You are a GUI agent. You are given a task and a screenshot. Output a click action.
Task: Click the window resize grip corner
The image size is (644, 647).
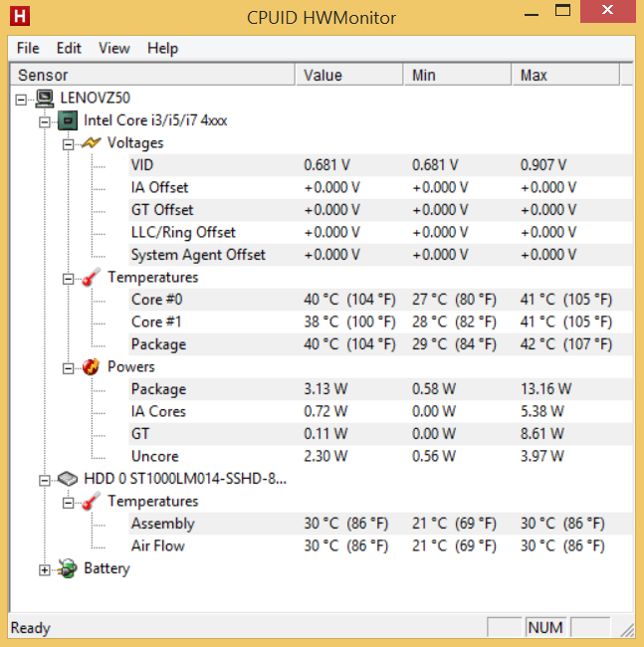627,630
